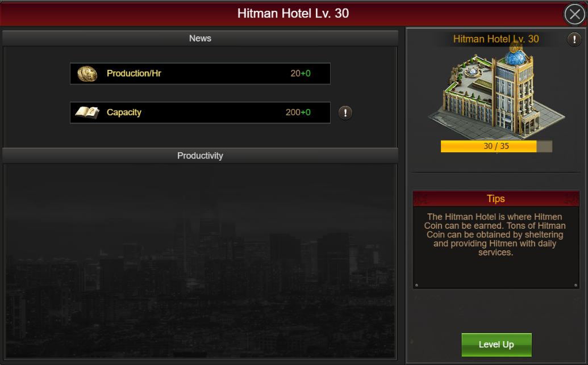
Task: Click the 200+0 capacity value
Action: [x=298, y=112]
